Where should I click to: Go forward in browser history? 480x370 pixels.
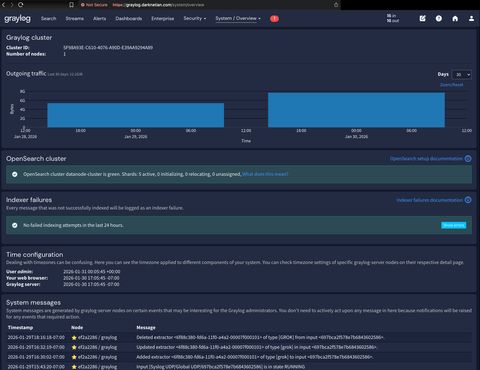(x=12, y=5)
